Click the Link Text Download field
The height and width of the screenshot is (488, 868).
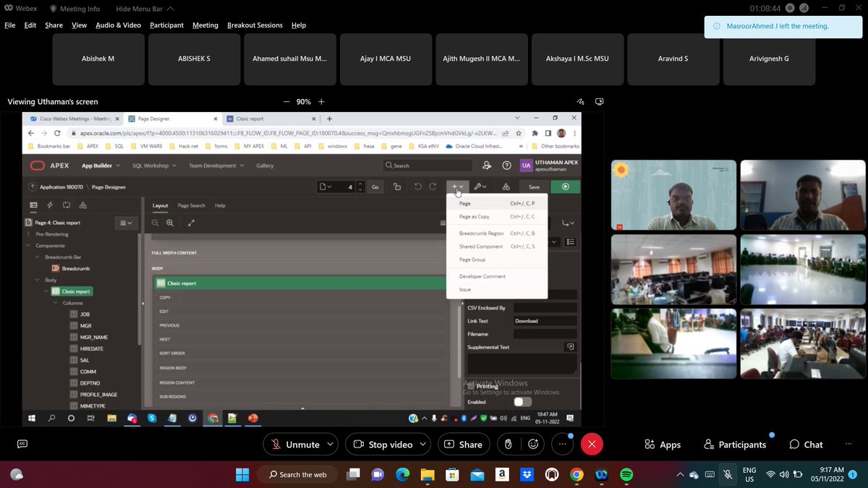(x=545, y=321)
